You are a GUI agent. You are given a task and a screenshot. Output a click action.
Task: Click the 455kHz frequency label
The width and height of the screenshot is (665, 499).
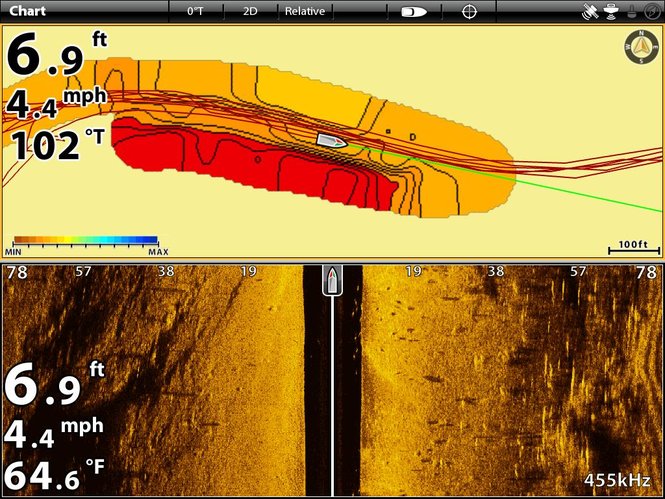coord(616,480)
